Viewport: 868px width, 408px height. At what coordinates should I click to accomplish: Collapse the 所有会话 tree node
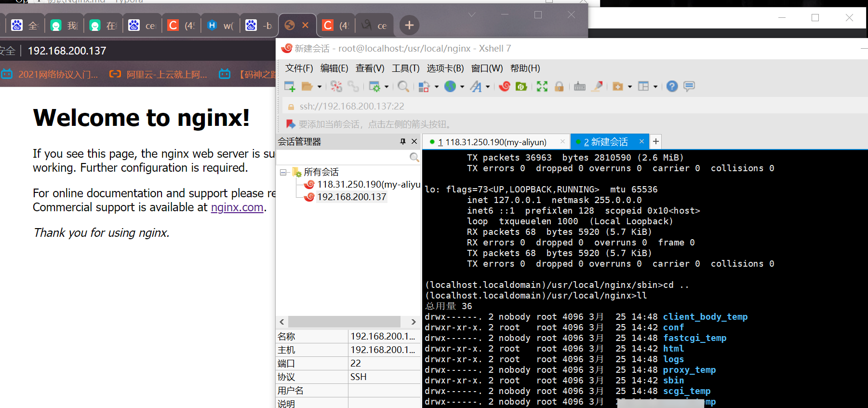coord(283,172)
